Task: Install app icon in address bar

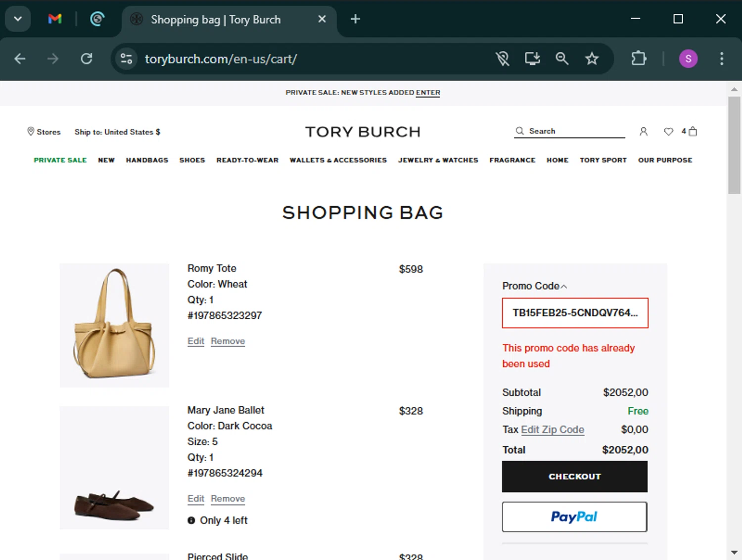Action: pos(532,59)
